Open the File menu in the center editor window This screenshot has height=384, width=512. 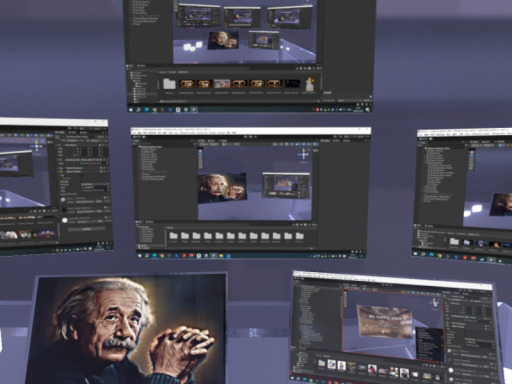(135, 133)
